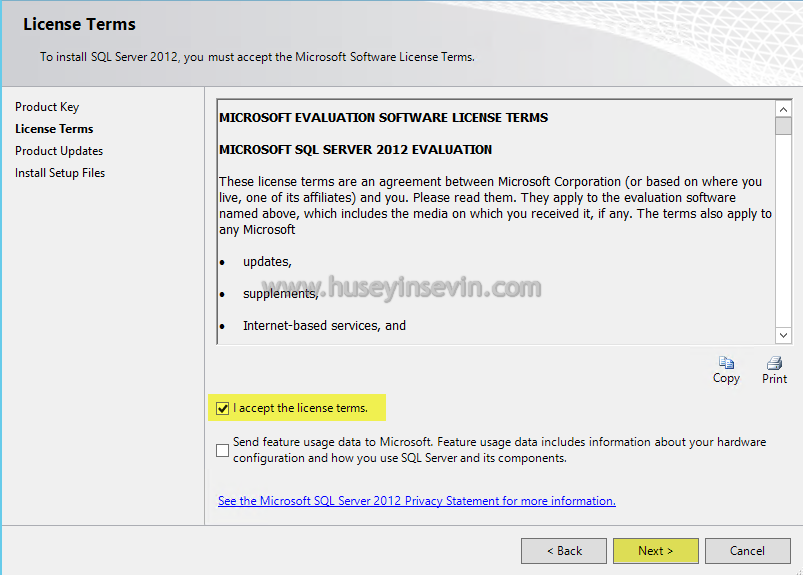Image resolution: width=803 pixels, height=575 pixels.
Task: Click the heading 'MICROSOFT SQL SERVER 2012 EVALUATION'
Action: pyautogui.click(x=355, y=150)
